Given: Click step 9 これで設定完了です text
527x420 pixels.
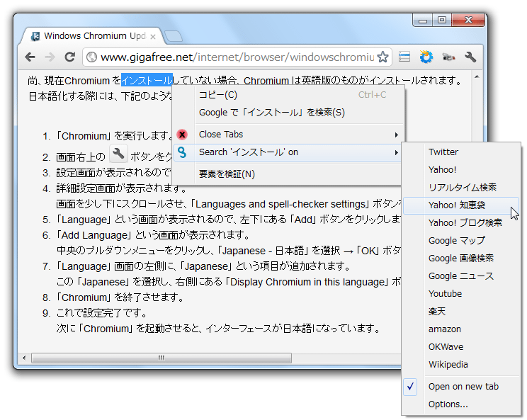Looking at the screenshot, I should (101, 313).
